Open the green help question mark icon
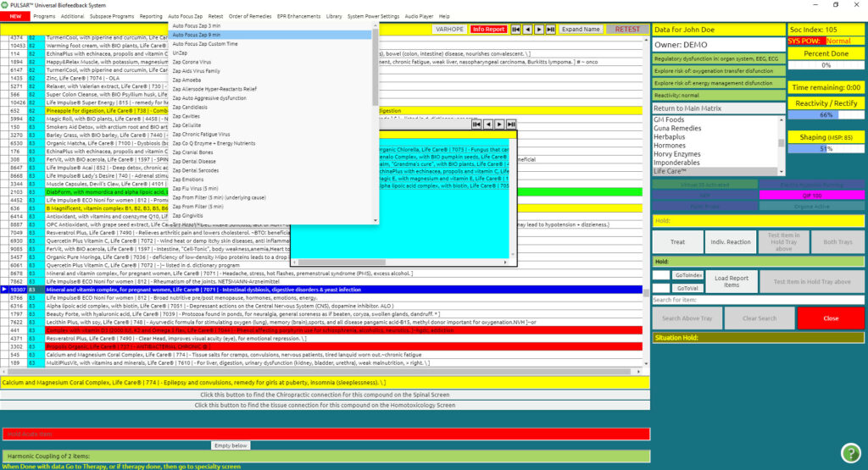Image resolution: width=868 pixels, height=470 pixels. coord(850,453)
